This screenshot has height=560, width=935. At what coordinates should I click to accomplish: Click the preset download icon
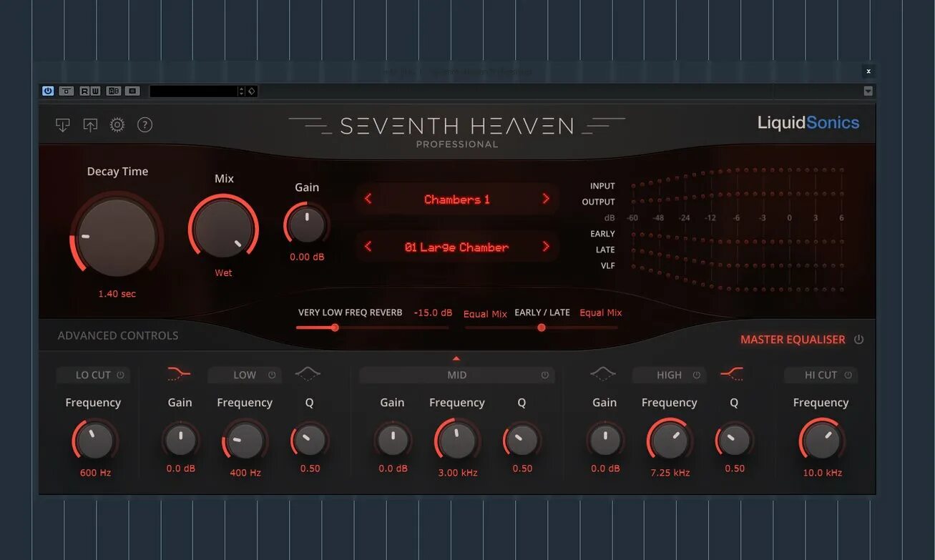tap(63, 124)
